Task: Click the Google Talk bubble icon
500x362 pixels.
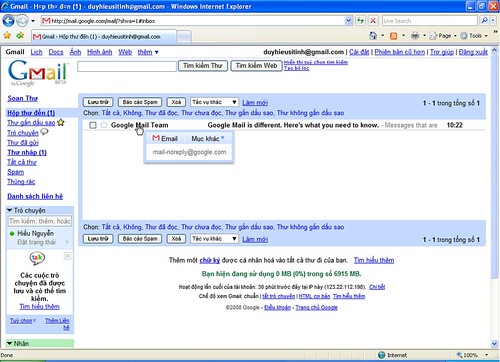Action: coord(37,258)
